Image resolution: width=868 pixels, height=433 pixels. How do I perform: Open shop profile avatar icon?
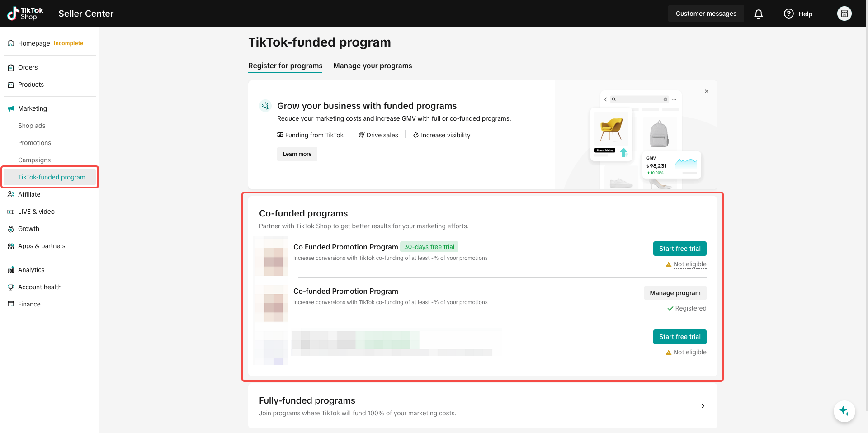[x=844, y=14]
